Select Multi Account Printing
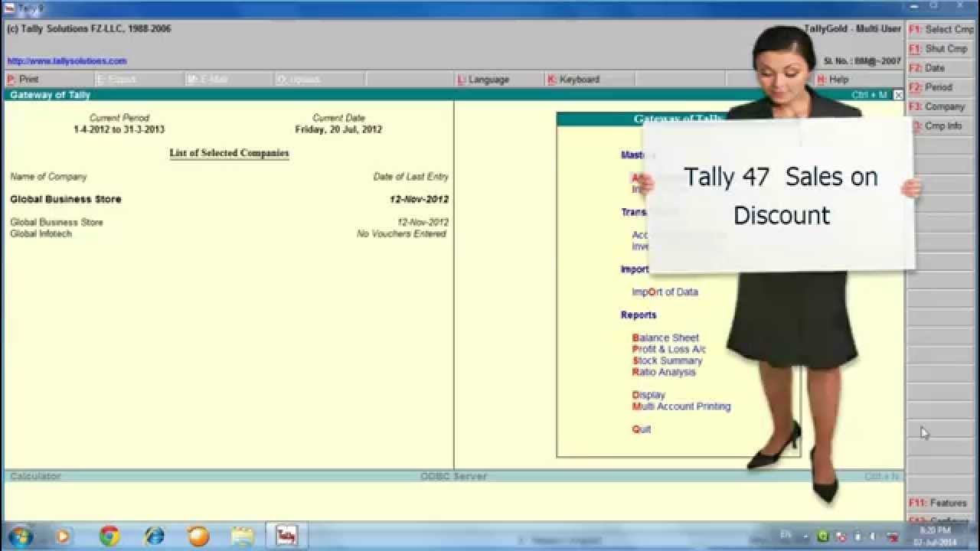 coord(681,406)
